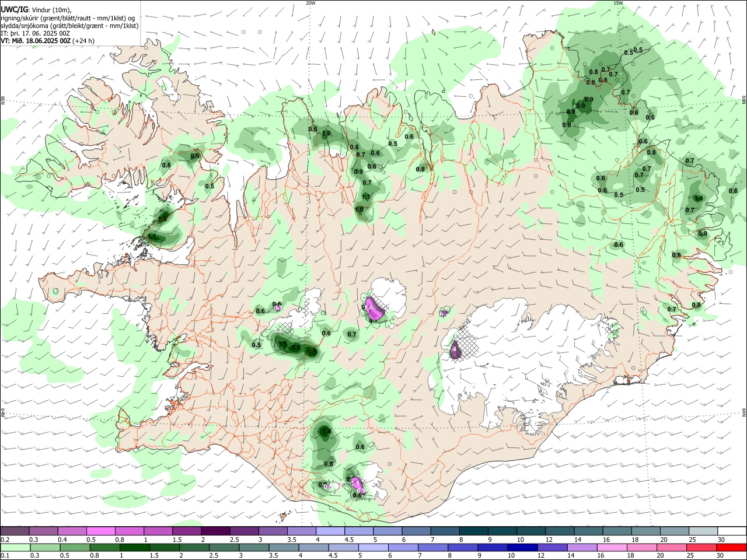Click the light lavender swatch between 4 and 4.5 in snow legend

click(330, 531)
